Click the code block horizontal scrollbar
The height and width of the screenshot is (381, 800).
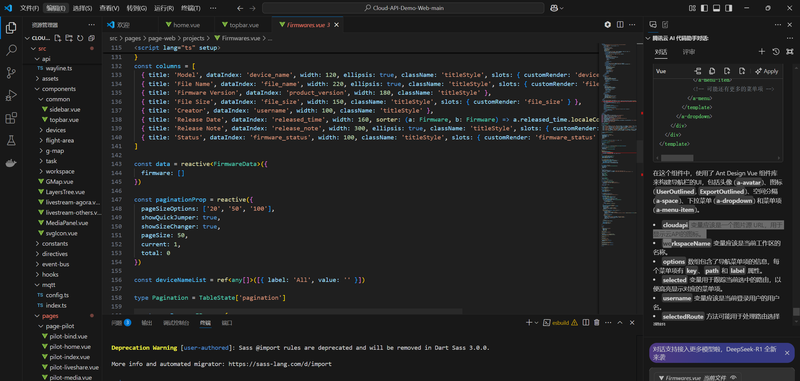click(x=677, y=158)
